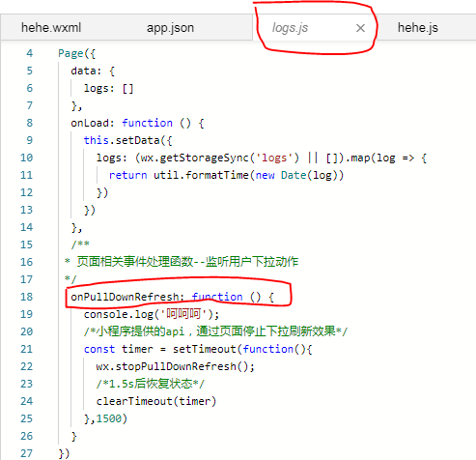Switch to the hehe.js tab

(x=418, y=28)
